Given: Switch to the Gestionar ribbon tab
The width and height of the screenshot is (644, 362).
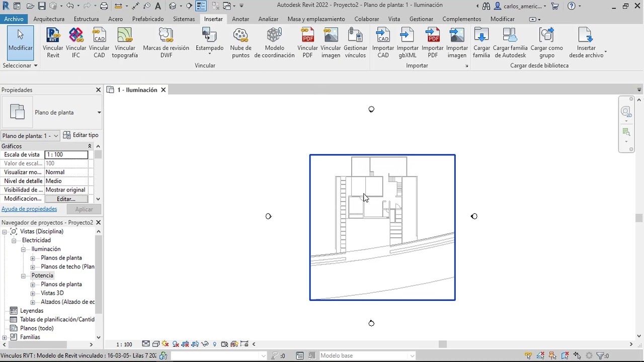Looking at the screenshot, I should click(421, 19).
